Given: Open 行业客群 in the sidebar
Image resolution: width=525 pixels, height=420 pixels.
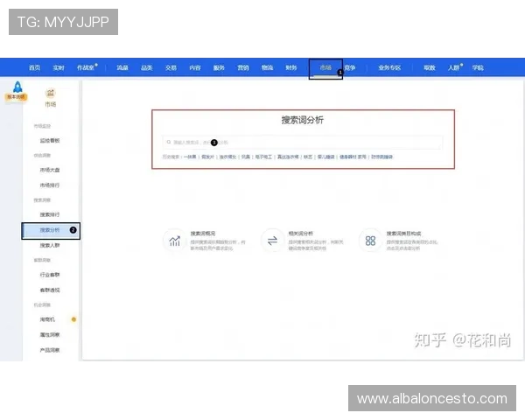Looking at the screenshot, I should pos(50,275).
